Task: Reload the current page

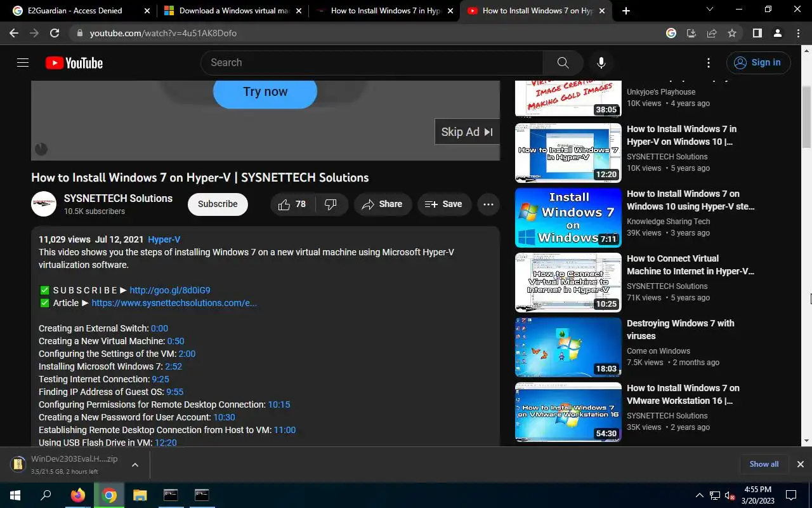Action: tap(55, 33)
